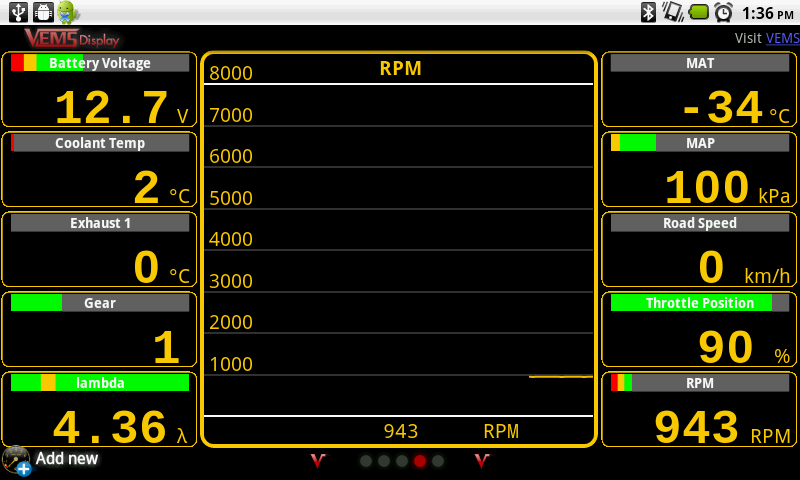Click the VEMS Display logo
Image resolution: width=800 pixels, height=480 pixels.
point(71,38)
